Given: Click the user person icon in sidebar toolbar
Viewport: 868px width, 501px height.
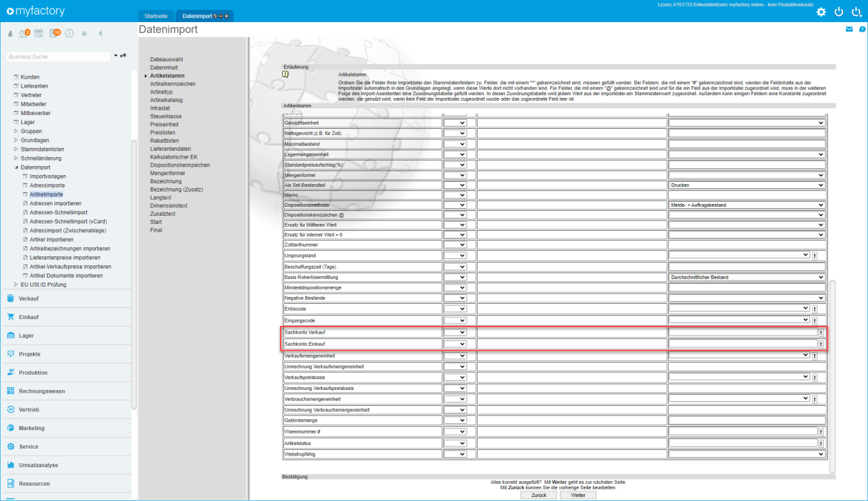Looking at the screenshot, I should coord(10,33).
